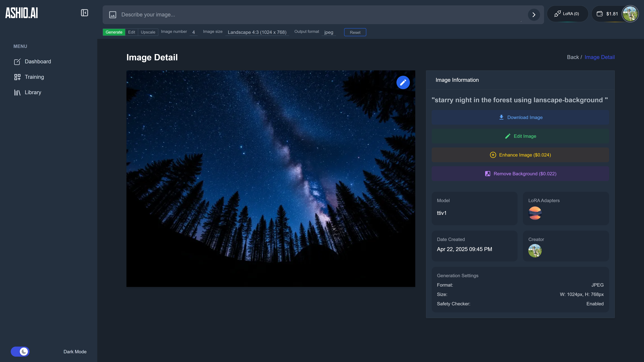Click the LoRA adapter sunset thumbnail
Screen dimensions: 644x362
(535, 213)
